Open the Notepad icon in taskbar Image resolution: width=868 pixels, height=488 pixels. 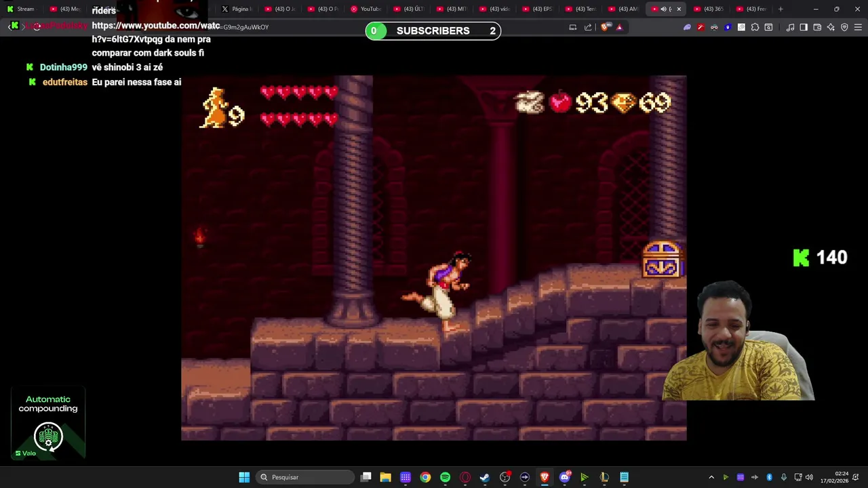coord(624,477)
